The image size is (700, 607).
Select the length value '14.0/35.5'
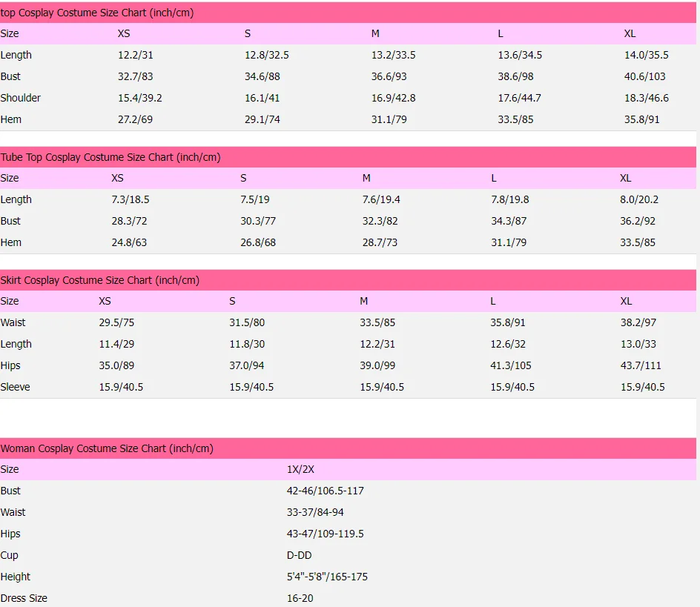pos(647,55)
